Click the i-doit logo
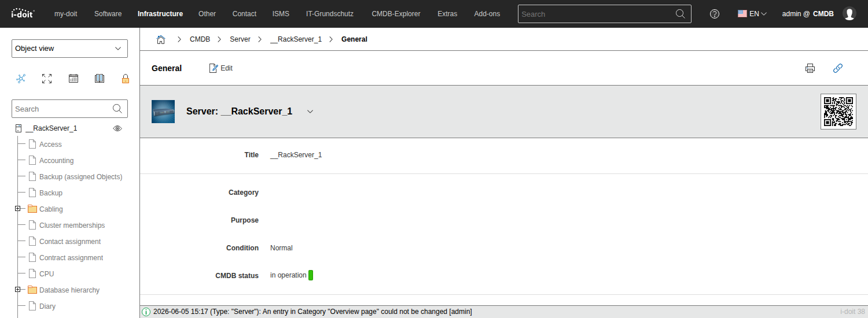Viewport: 868px width, 318px height. (x=23, y=13)
